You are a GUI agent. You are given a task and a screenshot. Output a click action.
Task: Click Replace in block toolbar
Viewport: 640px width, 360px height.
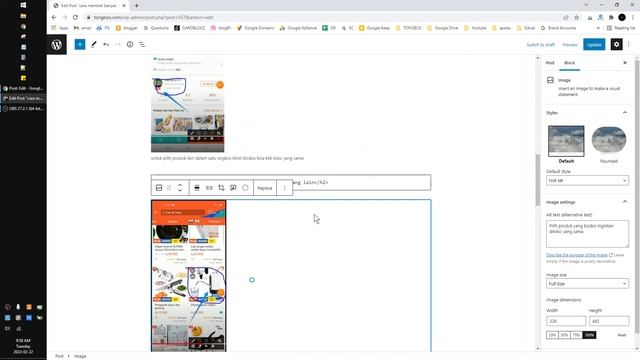(x=265, y=188)
